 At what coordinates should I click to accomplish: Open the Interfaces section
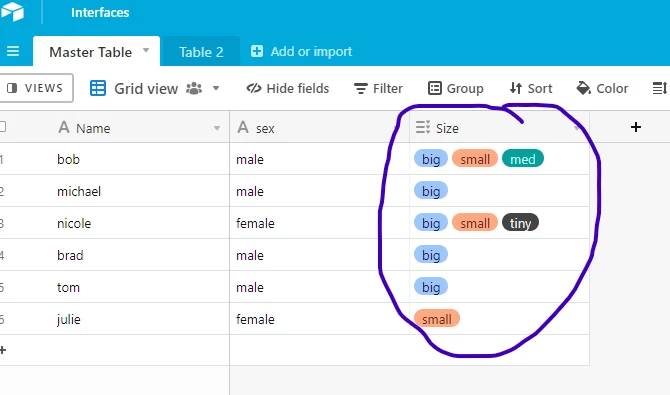pyautogui.click(x=100, y=12)
